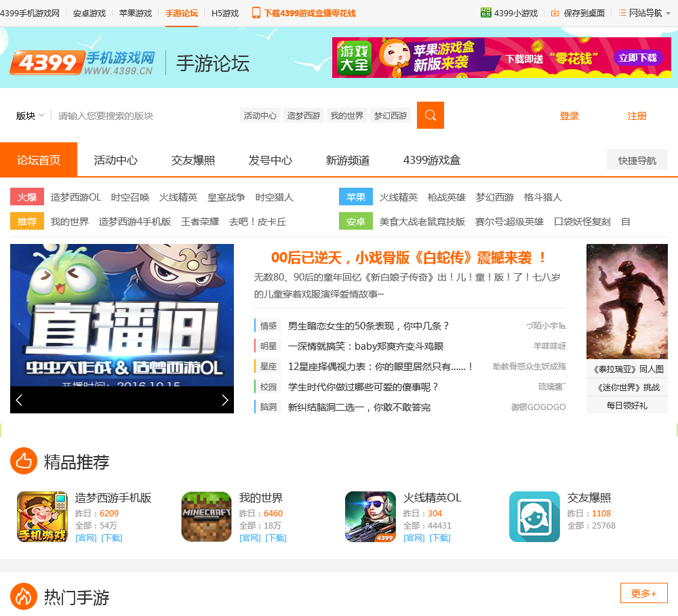
Task: Click 下载 link under 火线精英OL
Action: [440, 538]
